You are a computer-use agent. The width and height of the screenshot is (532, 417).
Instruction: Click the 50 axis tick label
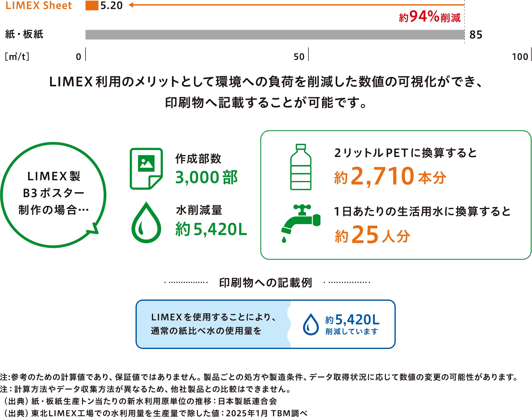tap(299, 56)
